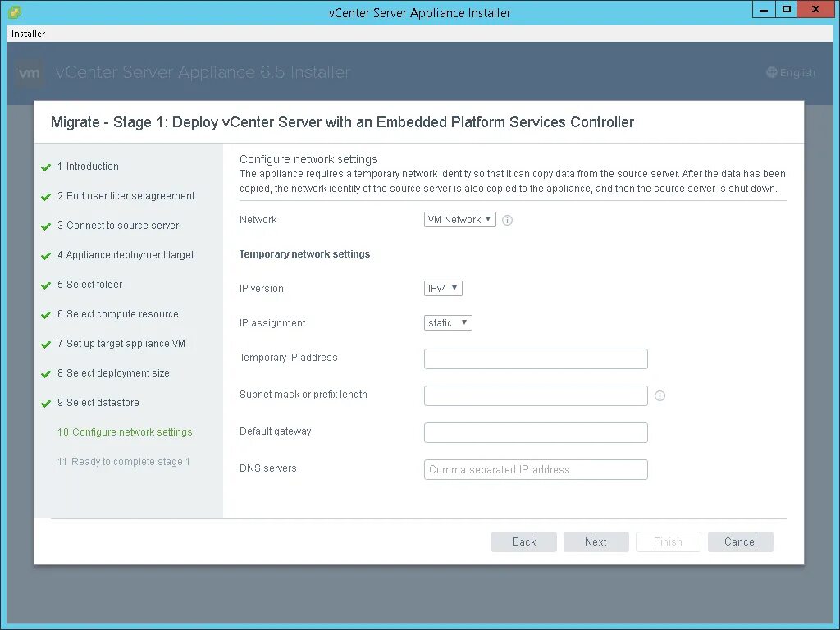Go to step 2 End user license agreement
The width and height of the screenshot is (840, 630).
[x=126, y=196]
